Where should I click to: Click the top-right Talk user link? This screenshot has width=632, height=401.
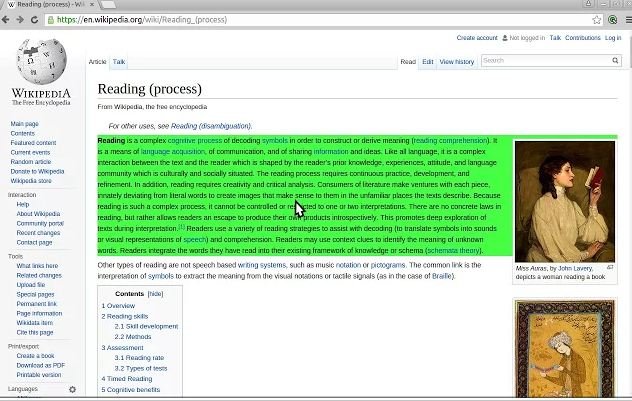pyautogui.click(x=555, y=38)
